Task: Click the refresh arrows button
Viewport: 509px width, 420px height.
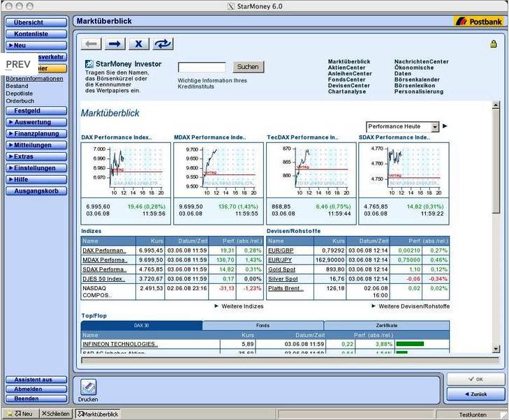Action: coord(163,44)
